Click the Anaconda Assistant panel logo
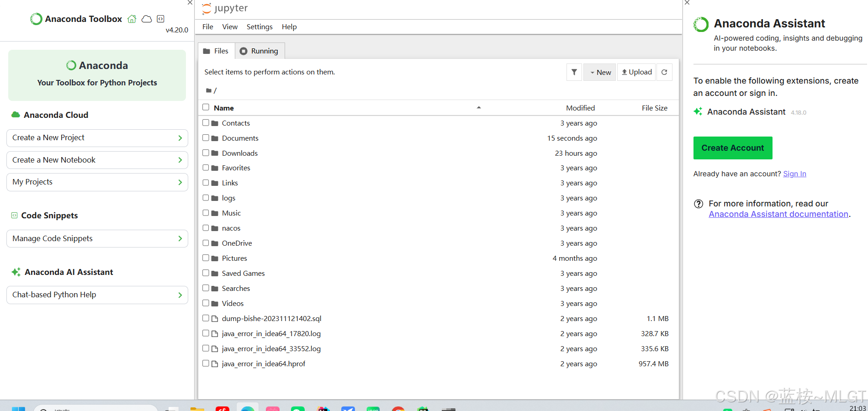Image resolution: width=868 pixels, height=411 pixels. click(701, 24)
